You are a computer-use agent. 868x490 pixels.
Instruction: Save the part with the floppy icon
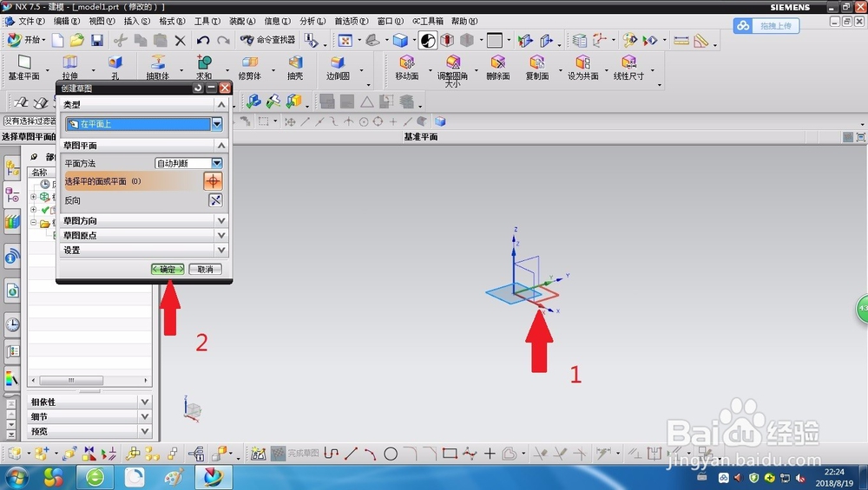coord(97,40)
